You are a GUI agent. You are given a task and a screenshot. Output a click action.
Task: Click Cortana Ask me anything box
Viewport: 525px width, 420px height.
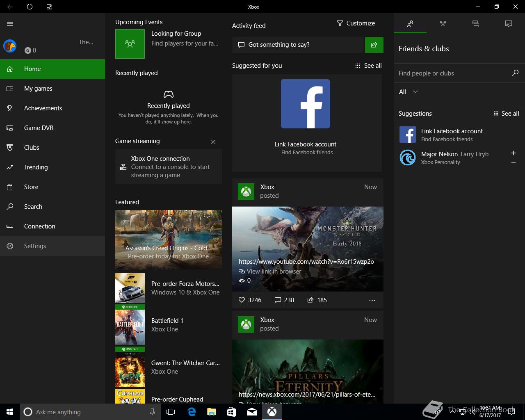89,412
